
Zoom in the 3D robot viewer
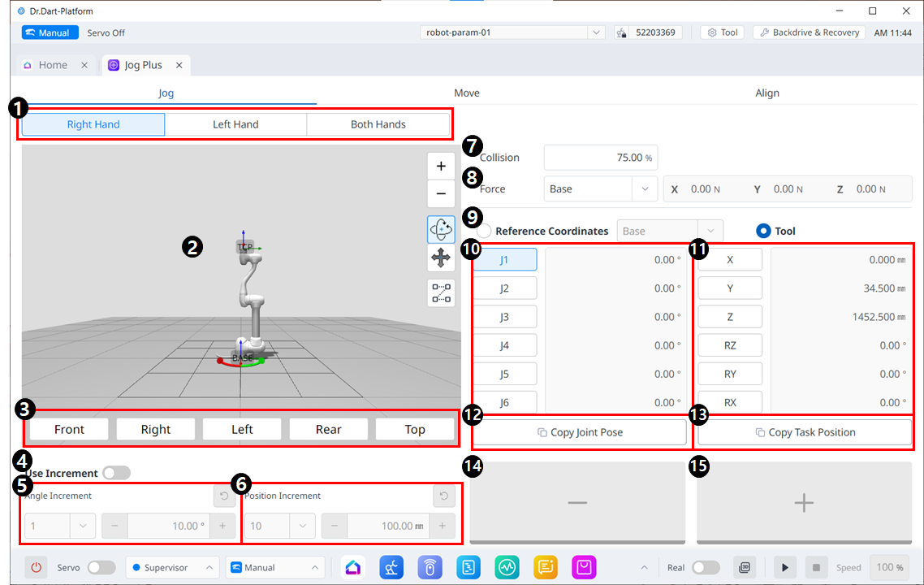coord(441,166)
